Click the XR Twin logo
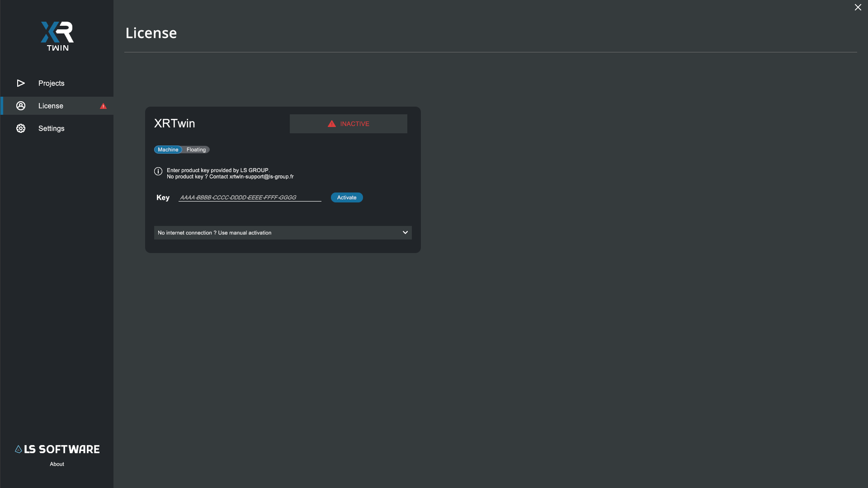The height and width of the screenshot is (488, 868). 57,36
